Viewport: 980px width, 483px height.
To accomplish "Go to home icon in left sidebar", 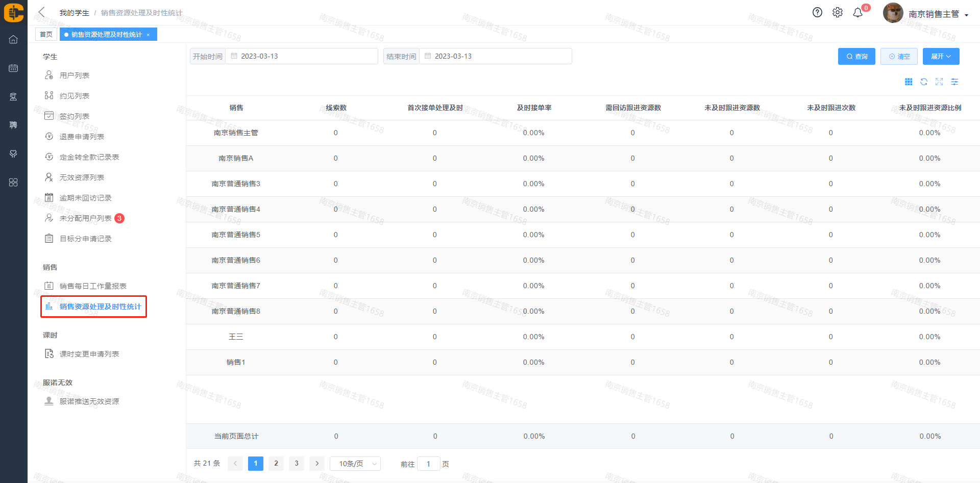I will [13, 39].
